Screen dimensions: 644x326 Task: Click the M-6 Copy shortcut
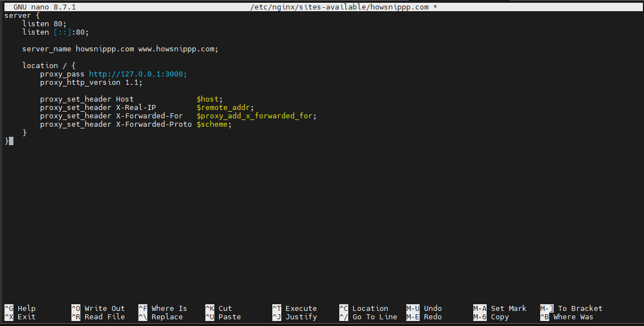pyautogui.click(x=491, y=317)
